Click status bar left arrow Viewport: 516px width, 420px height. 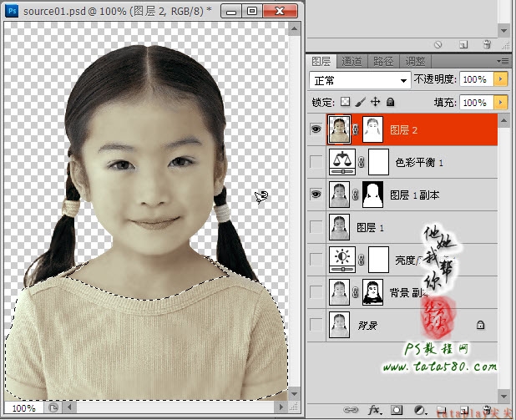point(69,407)
